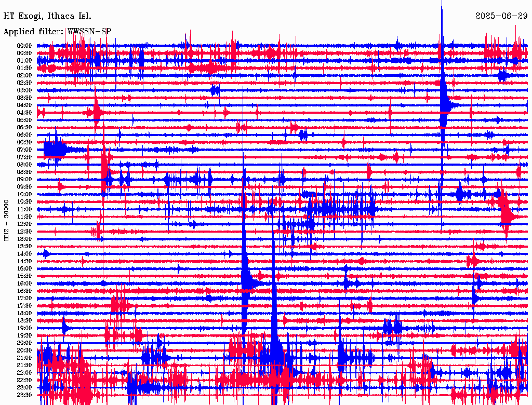Select the 02:30 time label
This screenshot has height=405, width=532.
(x=24, y=83)
